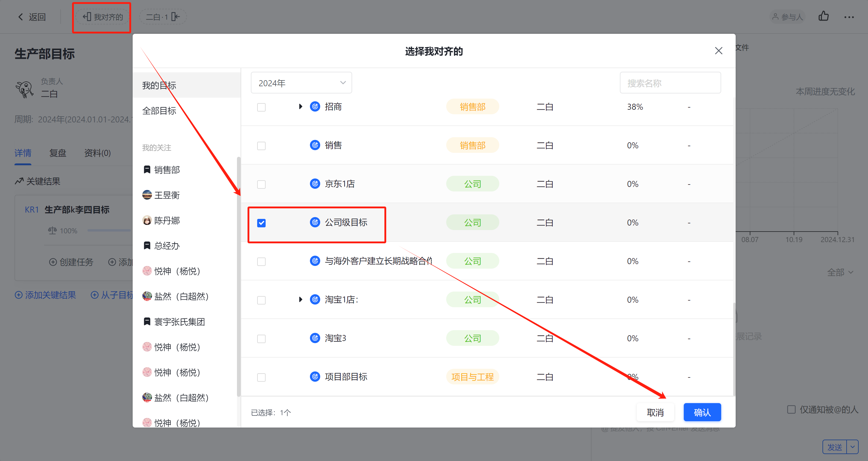Click the 38% progress value
Image resolution: width=868 pixels, height=461 pixels.
click(x=635, y=107)
